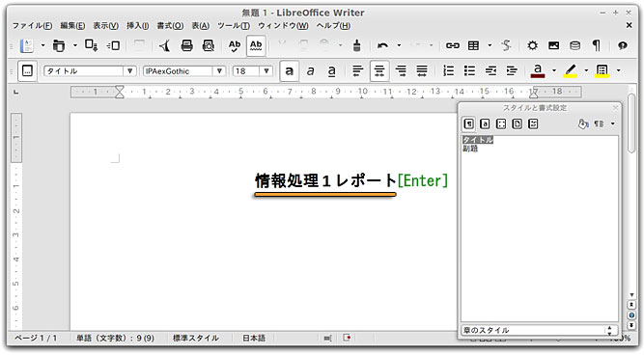The image size is (644, 355).
Task: Show page styles in the styles panel
Action: click(x=518, y=123)
